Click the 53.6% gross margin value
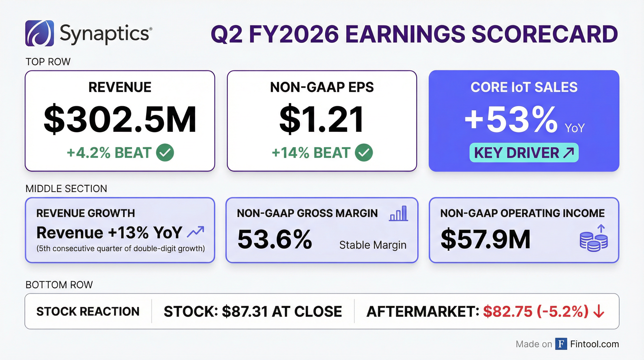644x360 pixels. click(x=275, y=239)
